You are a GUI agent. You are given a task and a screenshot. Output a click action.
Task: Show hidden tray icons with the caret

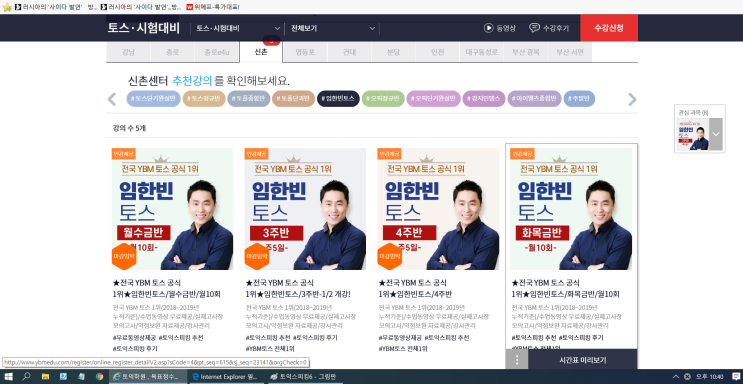point(676,377)
